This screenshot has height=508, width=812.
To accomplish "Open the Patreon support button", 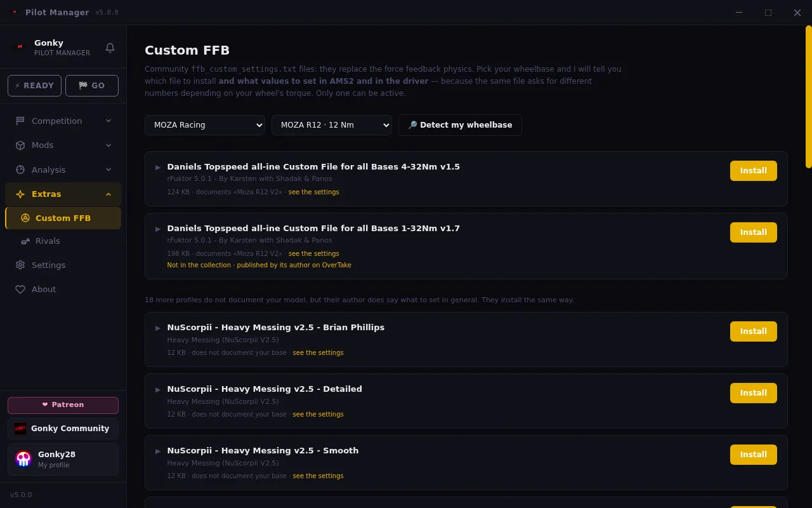I will pyautogui.click(x=63, y=405).
